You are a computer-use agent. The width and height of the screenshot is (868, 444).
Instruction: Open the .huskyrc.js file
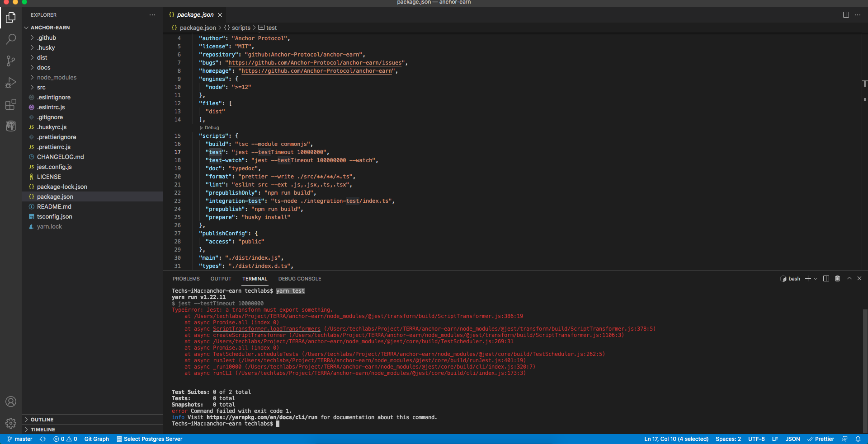point(92,127)
